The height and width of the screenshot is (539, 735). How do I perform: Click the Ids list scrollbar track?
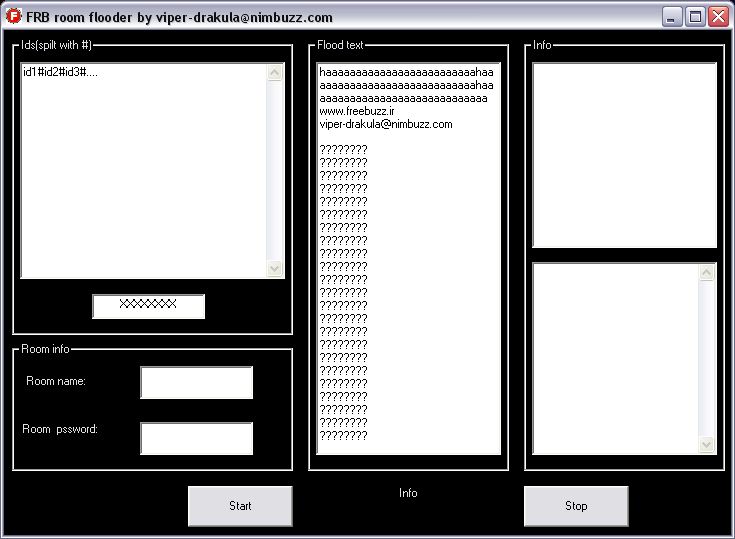275,171
